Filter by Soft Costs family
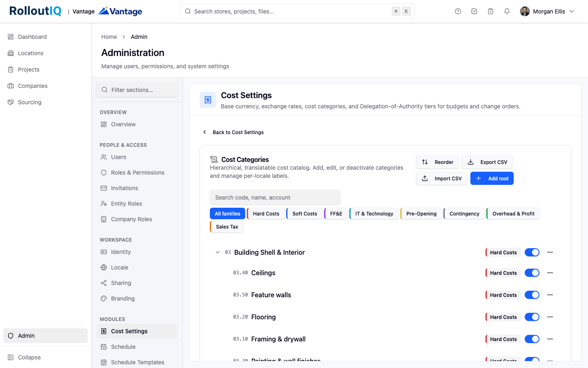The height and width of the screenshot is (368, 588). pyautogui.click(x=304, y=213)
